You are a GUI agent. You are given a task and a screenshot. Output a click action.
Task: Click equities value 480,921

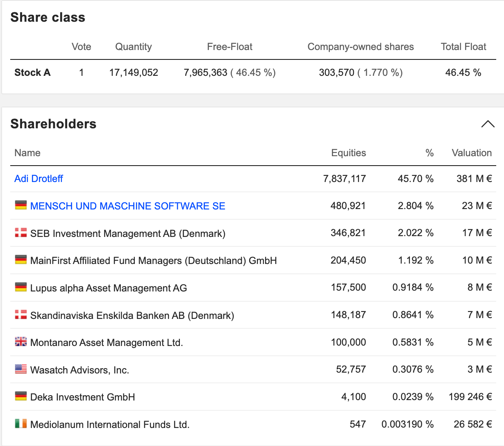point(348,206)
